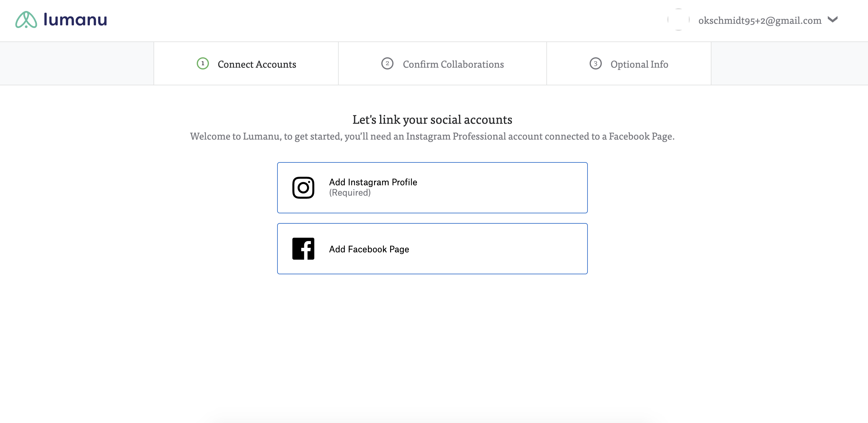
Task: Click the step 2 number circle
Action: click(x=387, y=63)
